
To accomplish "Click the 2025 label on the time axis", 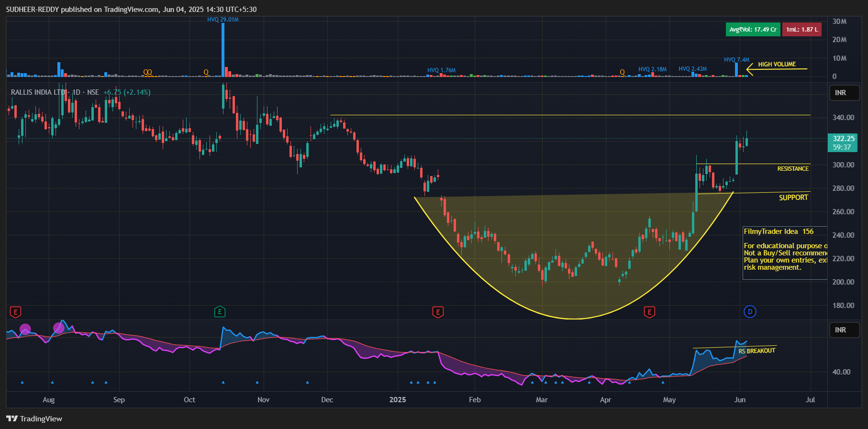I will click(398, 400).
